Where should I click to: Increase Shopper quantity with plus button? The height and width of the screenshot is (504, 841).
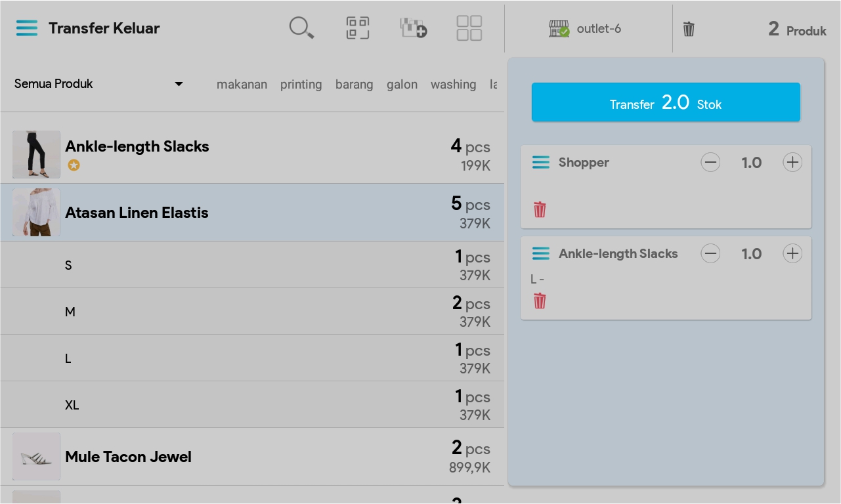pos(792,163)
